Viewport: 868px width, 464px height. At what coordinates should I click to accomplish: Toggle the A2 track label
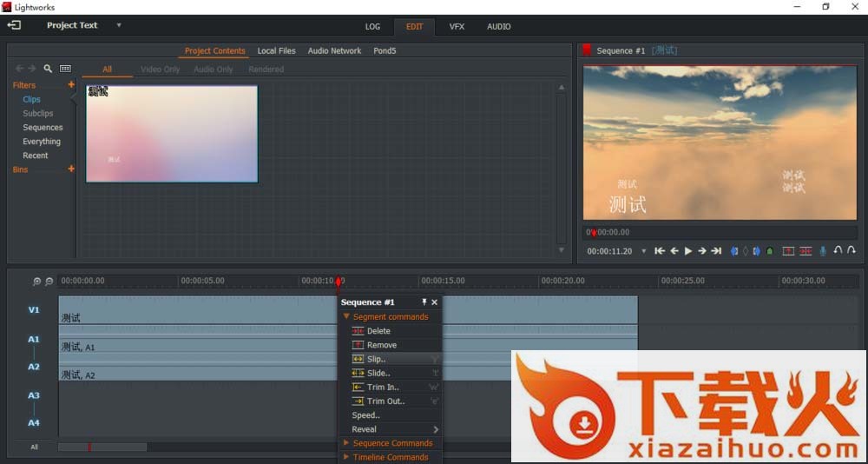[34, 367]
